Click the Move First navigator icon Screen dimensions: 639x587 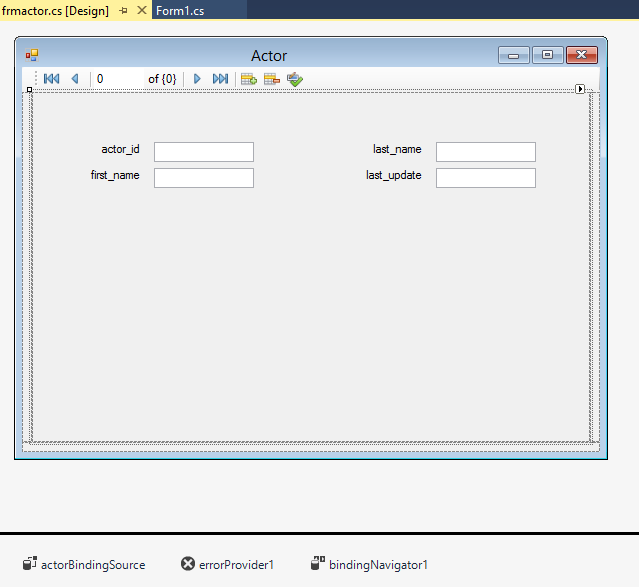click(51, 79)
